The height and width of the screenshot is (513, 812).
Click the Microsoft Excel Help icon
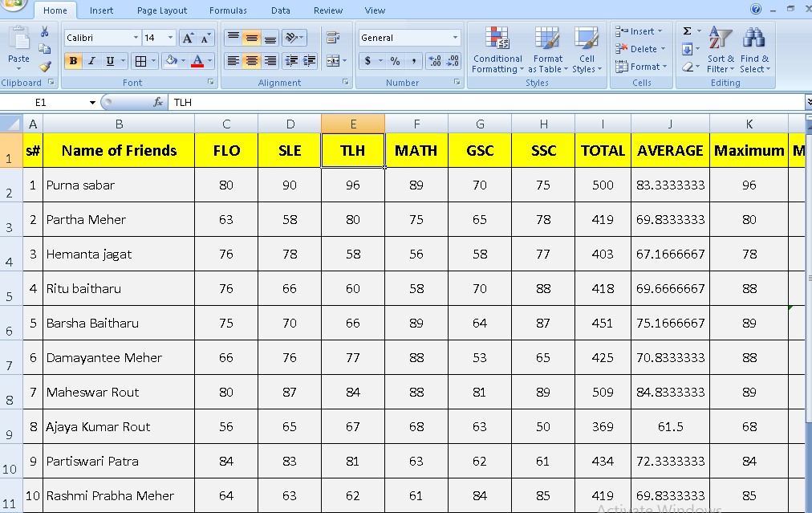pyautogui.click(x=755, y=10)
